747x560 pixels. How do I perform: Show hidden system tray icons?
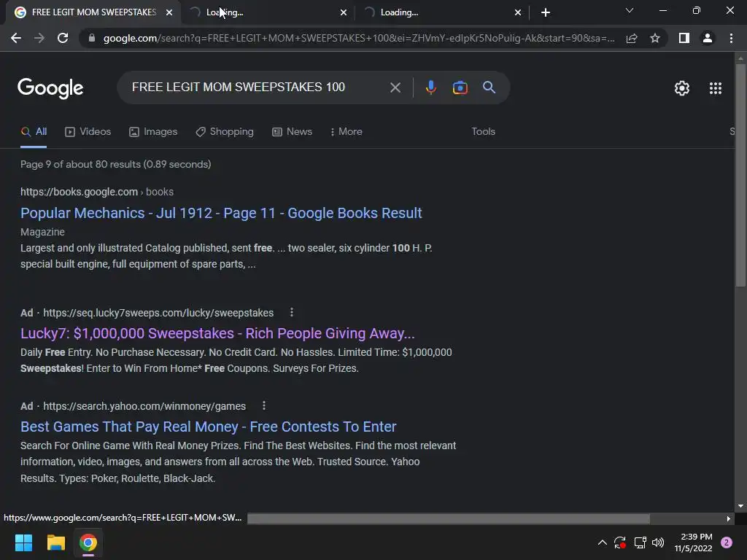(602, 542)
